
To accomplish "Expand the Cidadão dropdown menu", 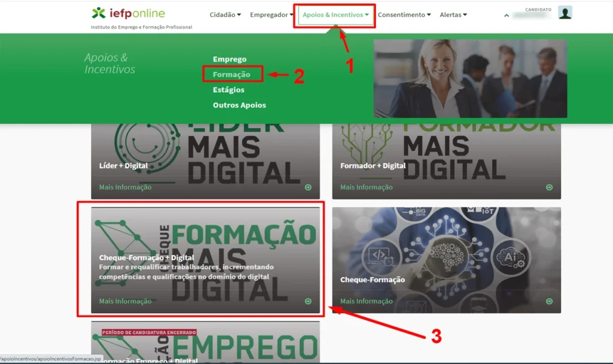I will pyautogui.click(x=225, y=14).
